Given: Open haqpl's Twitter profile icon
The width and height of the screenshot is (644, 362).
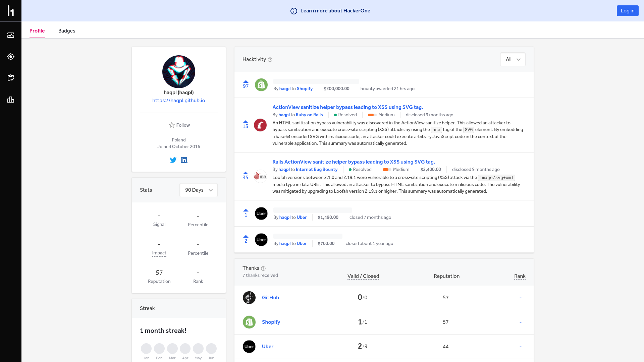Looking at the screenshot, I should (173, 160).
